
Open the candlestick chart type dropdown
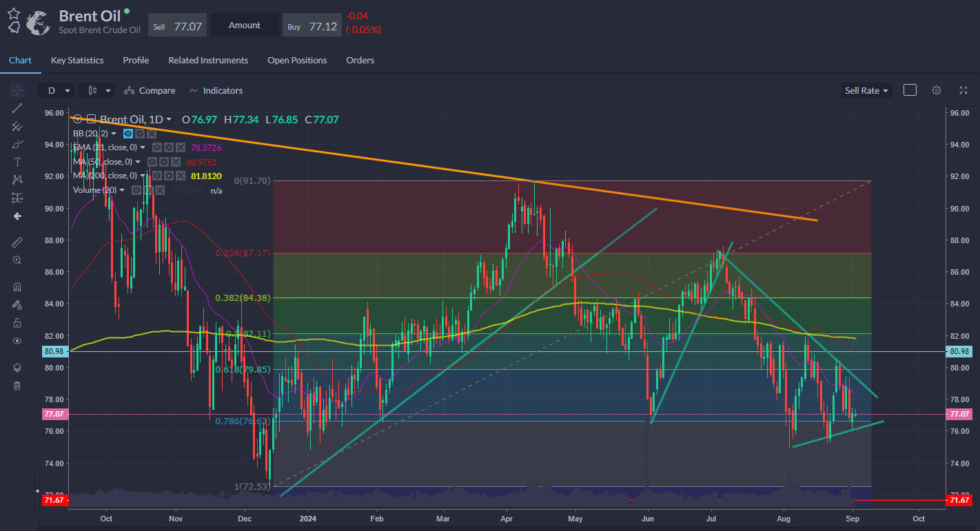97,90
